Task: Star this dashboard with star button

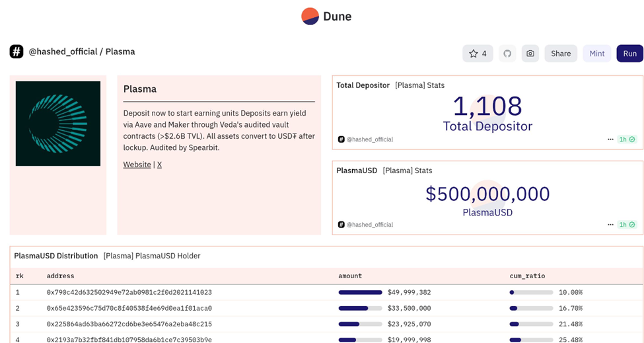Action: [x=478, y=54]
